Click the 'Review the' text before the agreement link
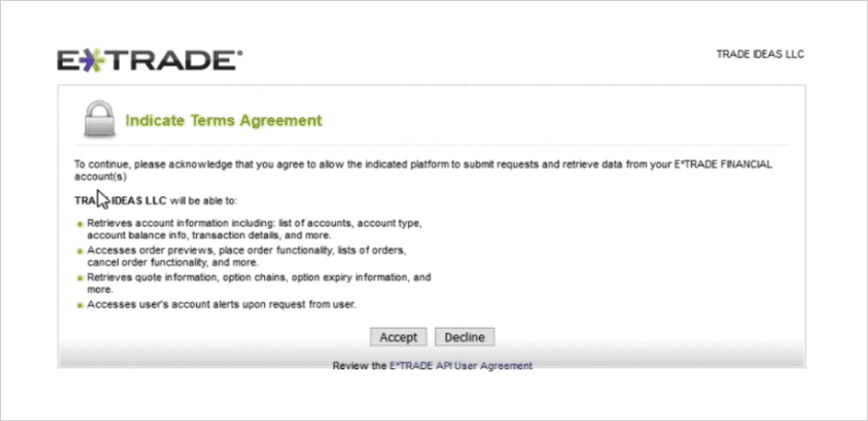Viewport: 868px width, 421px height. tap(360, 365)
